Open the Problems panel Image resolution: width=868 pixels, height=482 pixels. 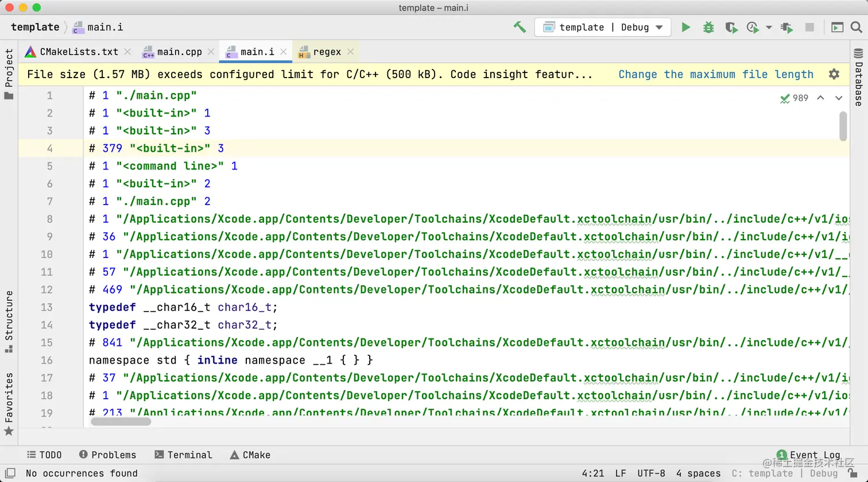click(108, 455)
